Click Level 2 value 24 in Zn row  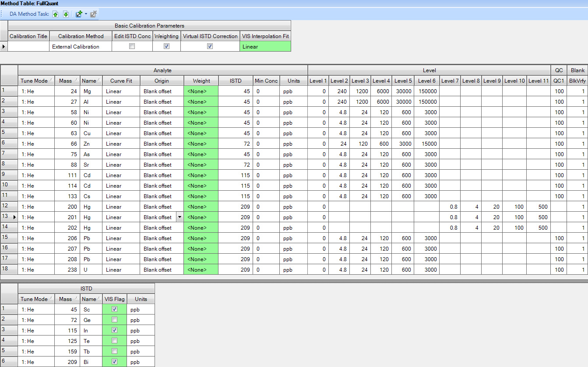coord(339,143)
